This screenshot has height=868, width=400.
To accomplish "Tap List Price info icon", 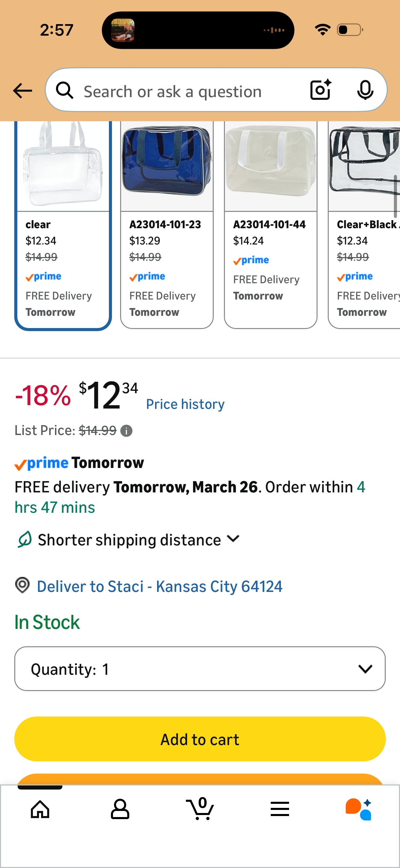I will tap(127, 431).
